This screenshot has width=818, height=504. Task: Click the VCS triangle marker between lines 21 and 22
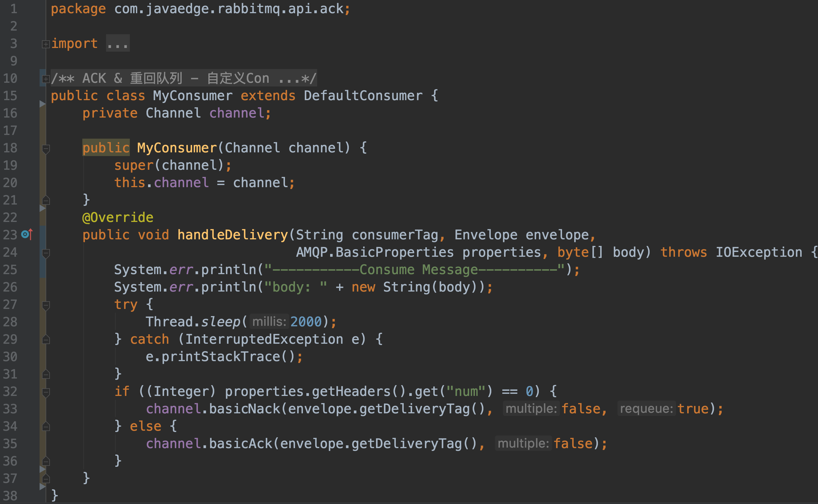point(42,208)
